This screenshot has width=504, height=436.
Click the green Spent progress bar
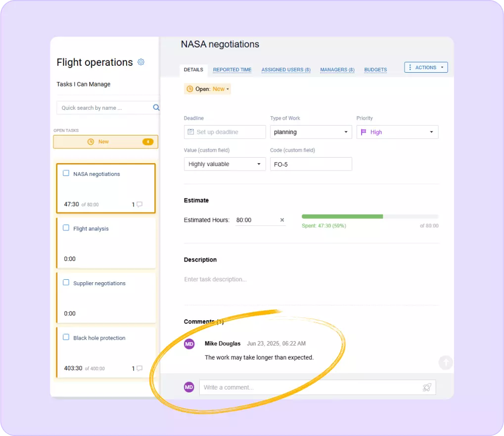coord(342,216)
